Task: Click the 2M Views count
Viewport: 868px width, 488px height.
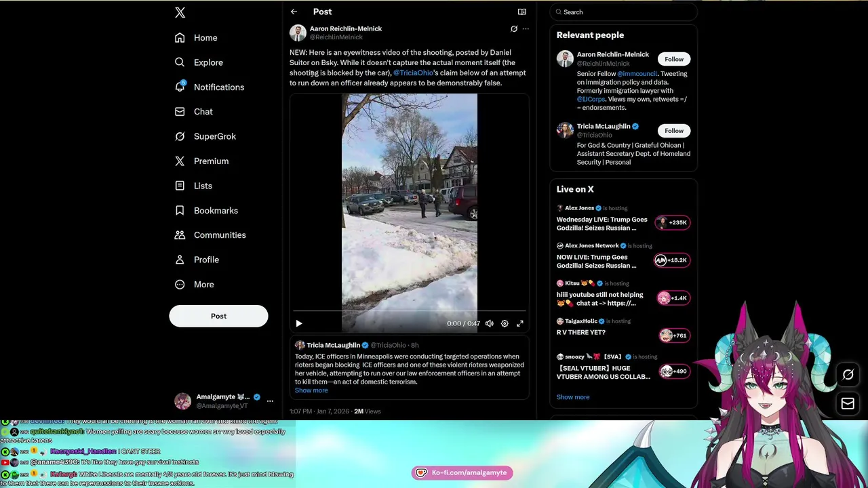Action: pyautogui.click(x=368, y=411)
